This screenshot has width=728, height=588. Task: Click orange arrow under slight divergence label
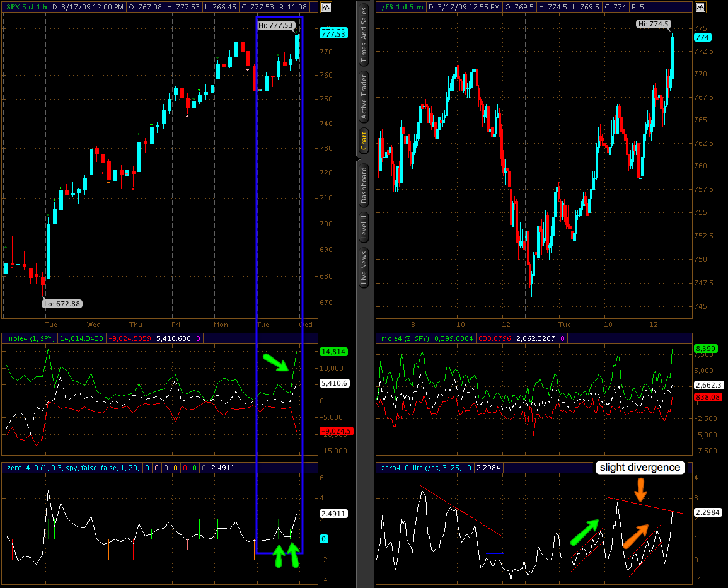640,489
